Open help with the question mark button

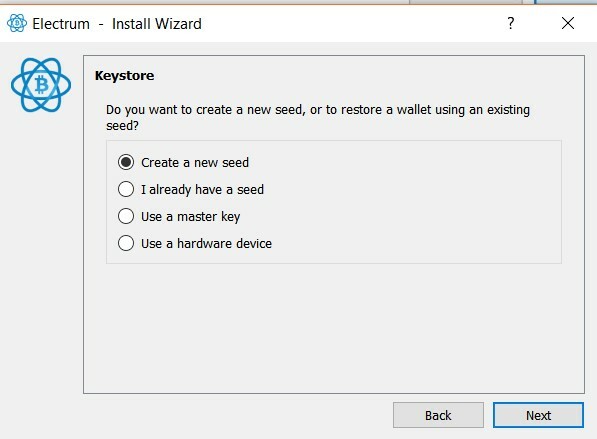[511, 23]
